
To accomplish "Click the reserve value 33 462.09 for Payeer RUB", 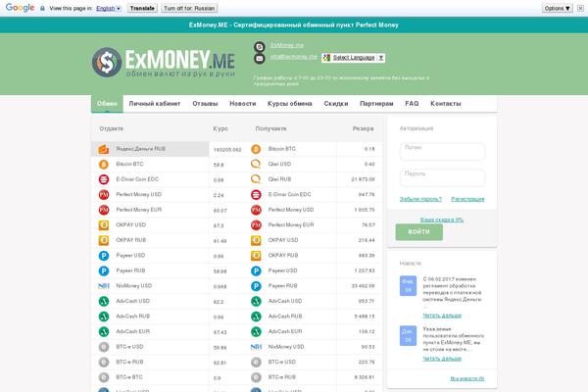I will coord(363,286).
